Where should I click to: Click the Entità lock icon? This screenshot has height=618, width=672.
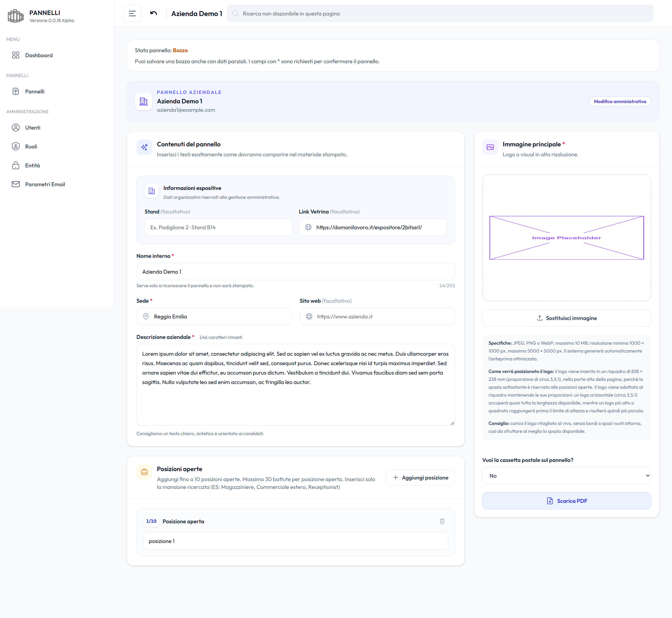(16, 165)
